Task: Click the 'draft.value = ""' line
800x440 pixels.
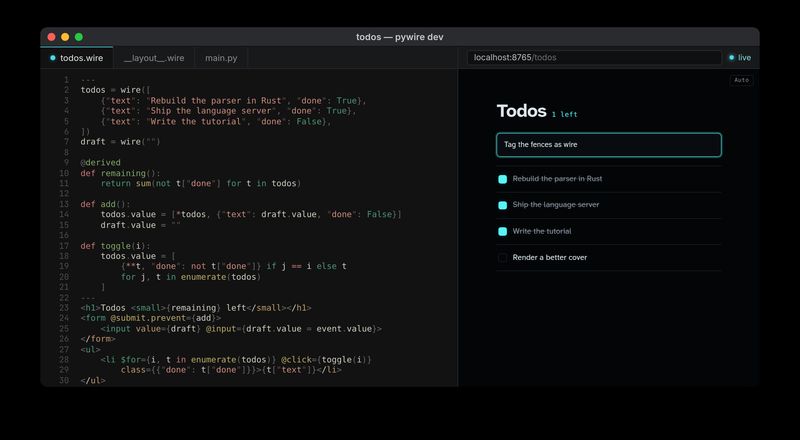Action: 141,225
